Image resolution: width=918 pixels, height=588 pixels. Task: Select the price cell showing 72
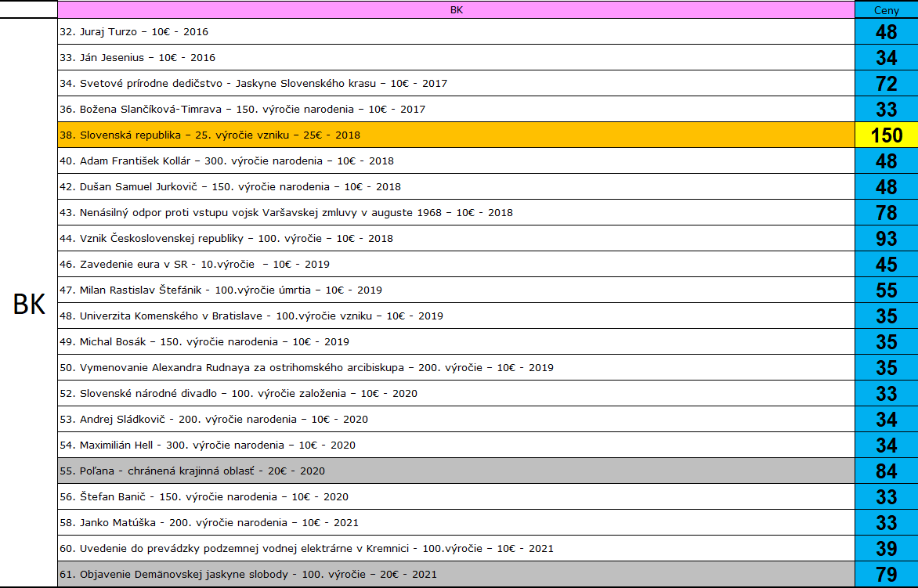pos(886,84)
